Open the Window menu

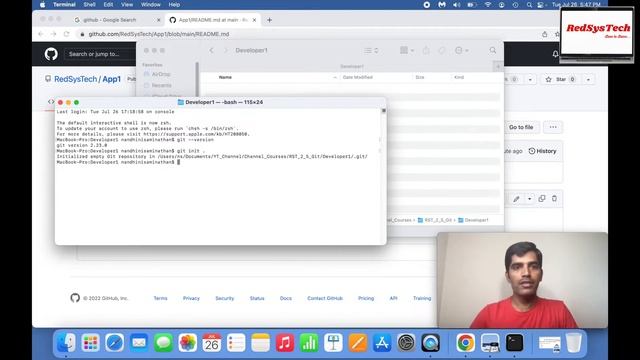pos(151,5)
